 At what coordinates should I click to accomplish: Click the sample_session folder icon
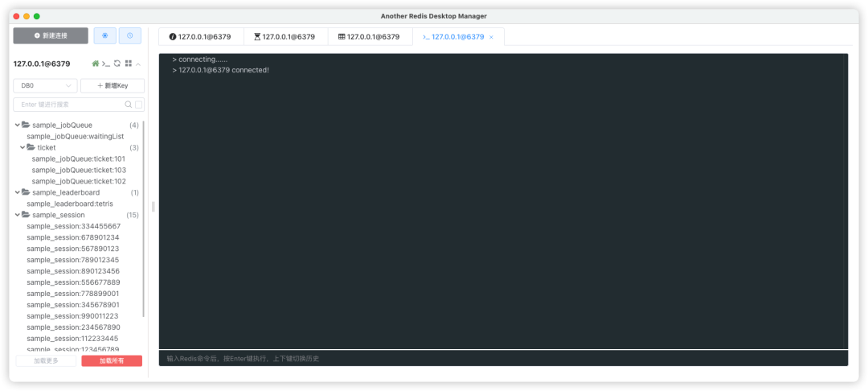[x=26, y=215]
